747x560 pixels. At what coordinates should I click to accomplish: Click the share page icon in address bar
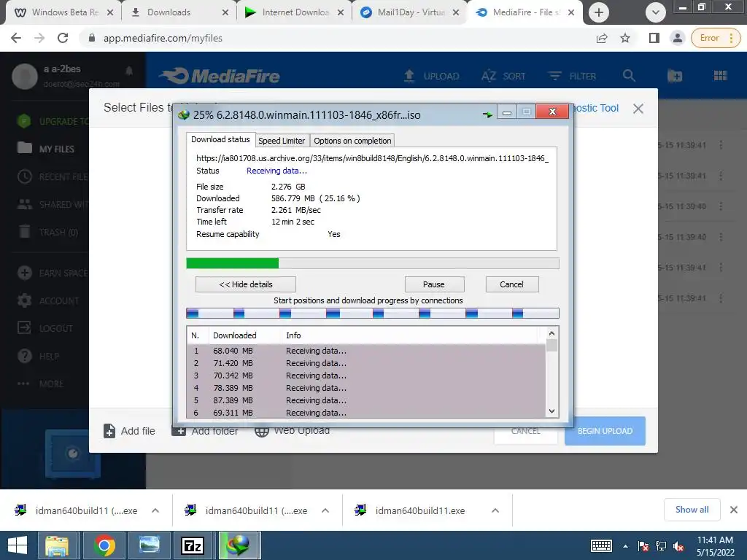(602, 38)
